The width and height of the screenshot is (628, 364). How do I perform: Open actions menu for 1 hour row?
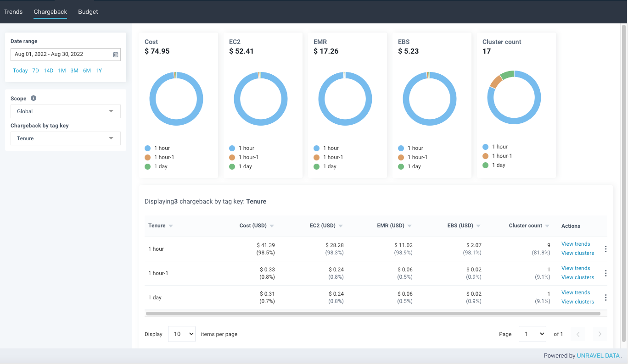[x=606, y=249]
